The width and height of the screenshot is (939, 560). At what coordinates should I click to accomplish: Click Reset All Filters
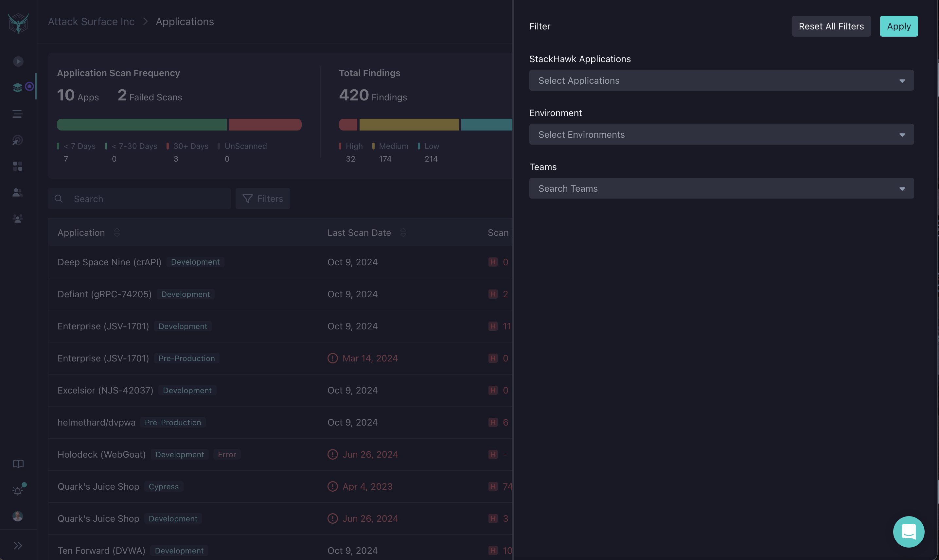[831, 26]
